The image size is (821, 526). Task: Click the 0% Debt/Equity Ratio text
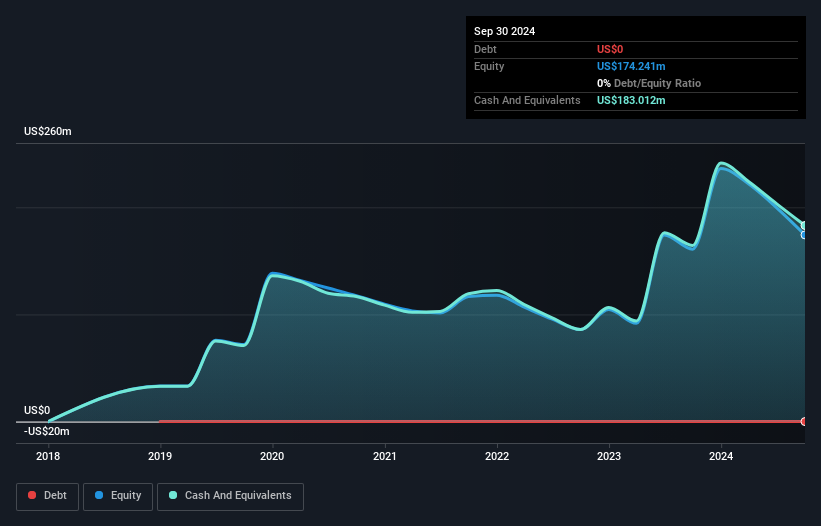[x=649, y=83]
